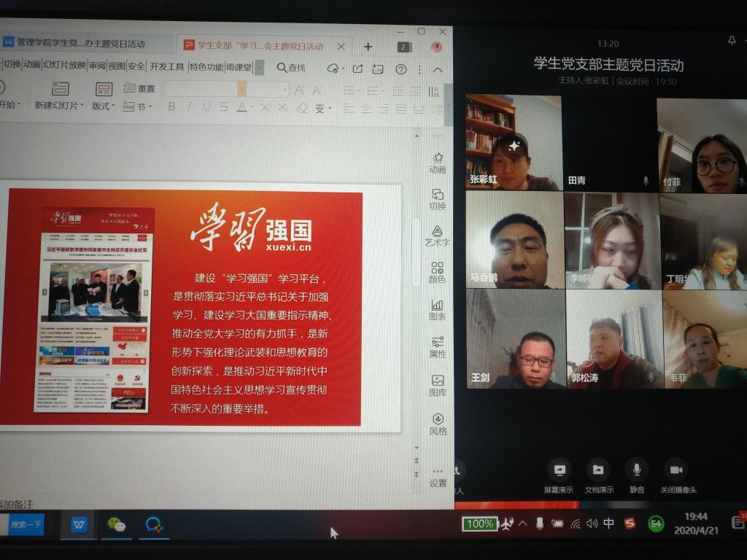Click the 重置 reset button
747x560 pixels.
139,88
